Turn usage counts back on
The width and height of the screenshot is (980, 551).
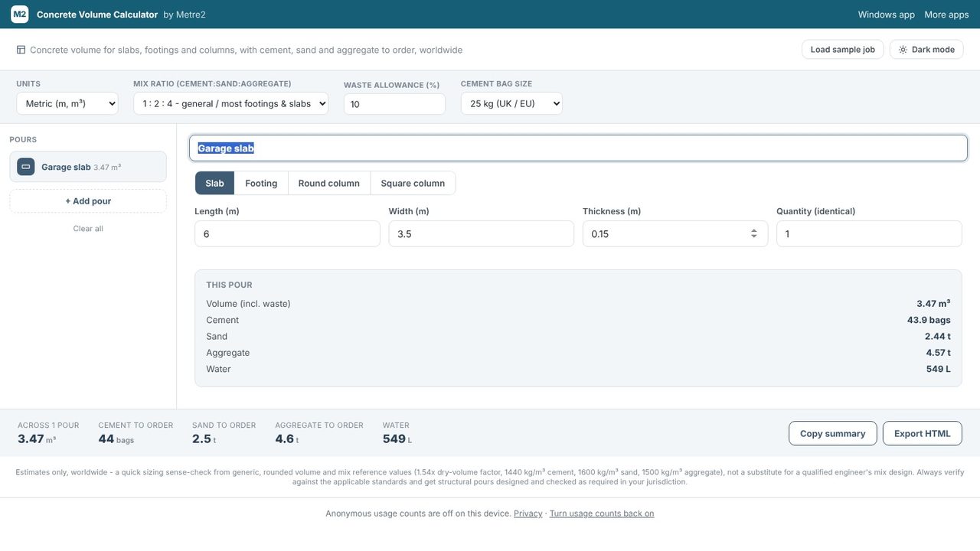[602, 514]
